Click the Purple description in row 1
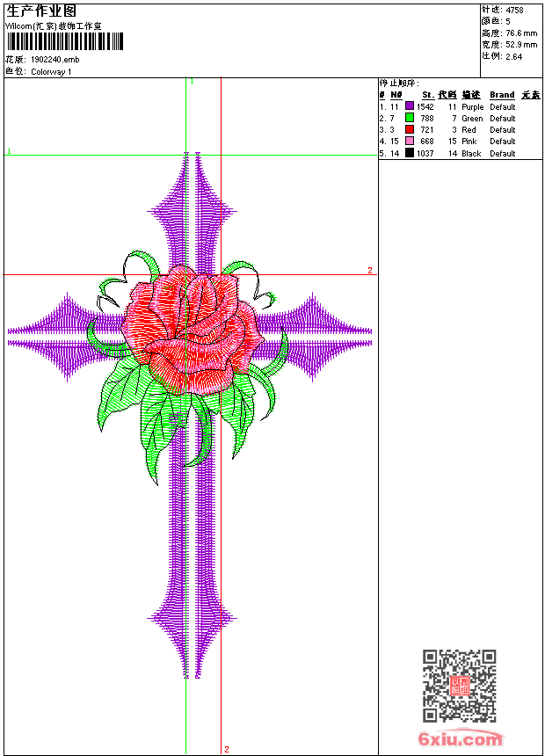Viewport: 545px width, 756px height. coord(473,107)
